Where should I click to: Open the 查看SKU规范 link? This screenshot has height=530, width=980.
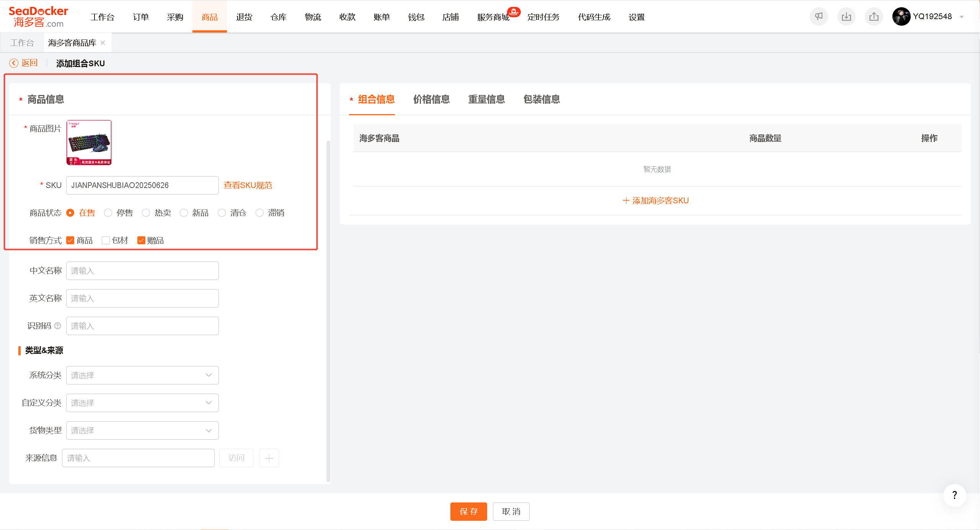click(x=248, y=185)
